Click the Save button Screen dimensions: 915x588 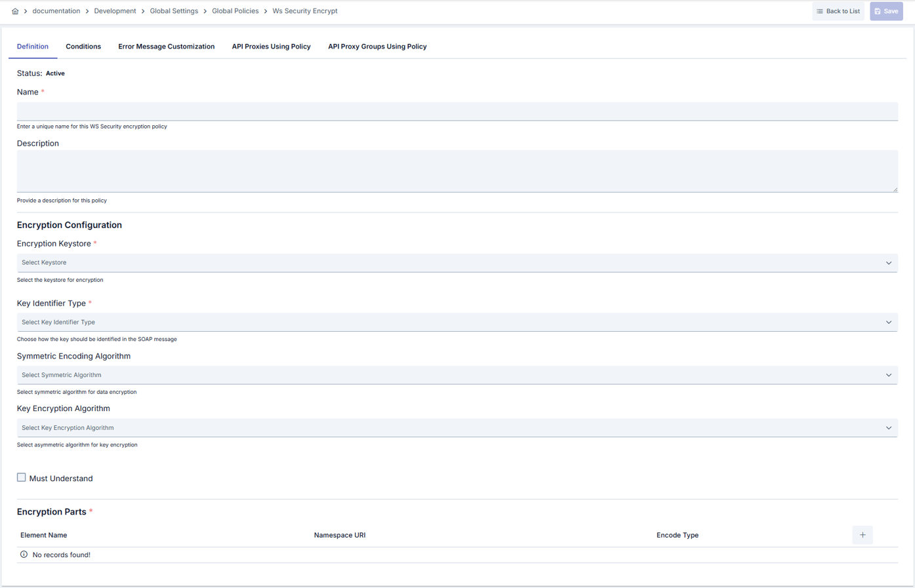click(x=886, y=11)
